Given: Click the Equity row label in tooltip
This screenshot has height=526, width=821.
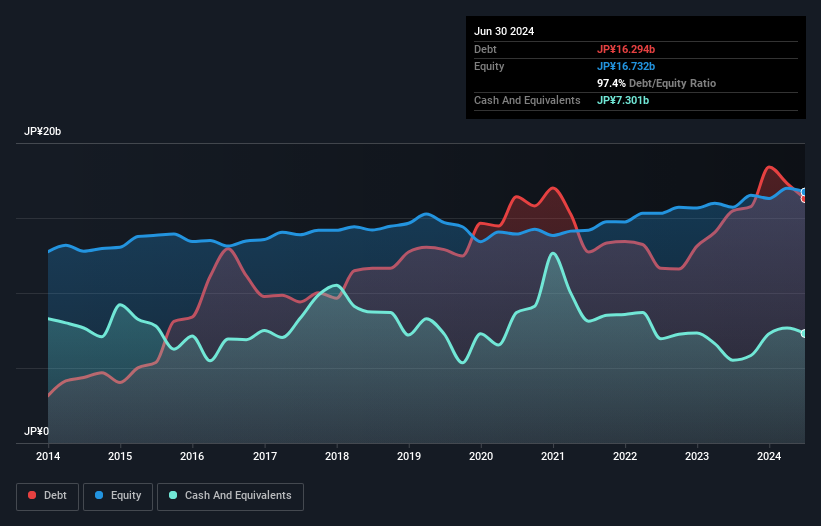Looking at the screenshot, I should 489,66.
